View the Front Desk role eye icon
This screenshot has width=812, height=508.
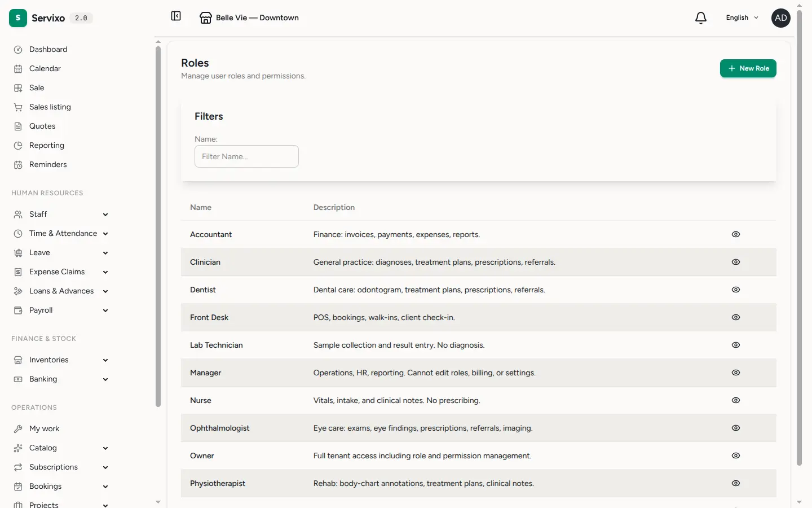pyautogui.click(x=736, y=317)
